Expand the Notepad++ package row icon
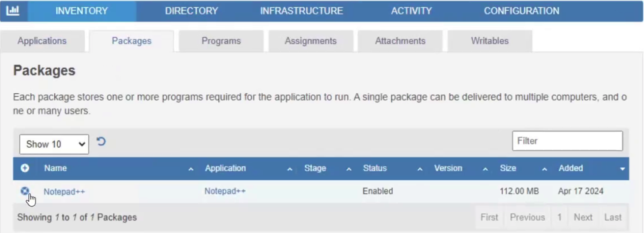This screenshot has width=644, height=233. coord(25,191)
